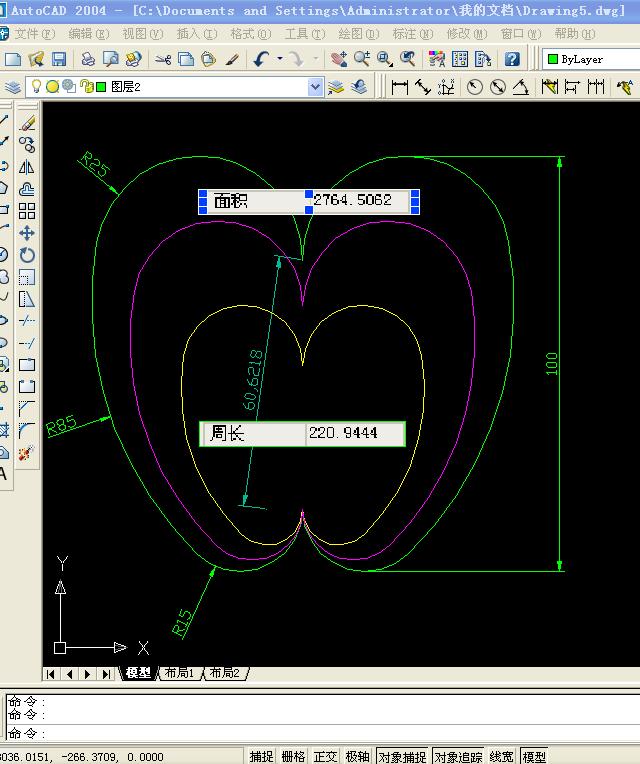Open the 绘图 (Draw) menu
This screenshot has height=764, width=640.
click(358, 34)
